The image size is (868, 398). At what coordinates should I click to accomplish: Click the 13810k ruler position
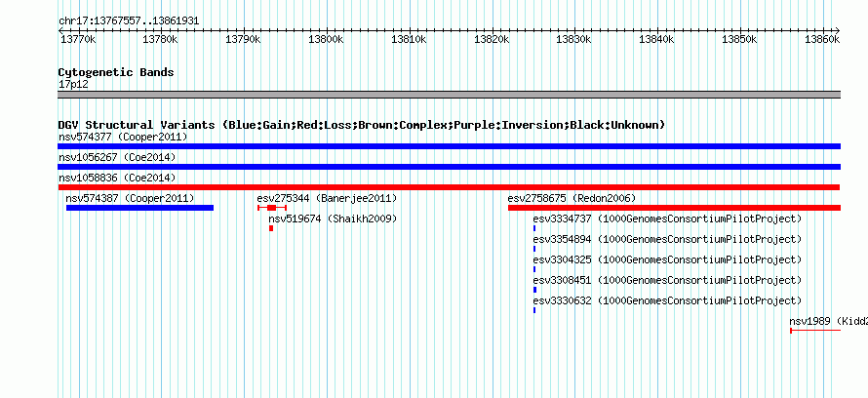click(409, 39)
